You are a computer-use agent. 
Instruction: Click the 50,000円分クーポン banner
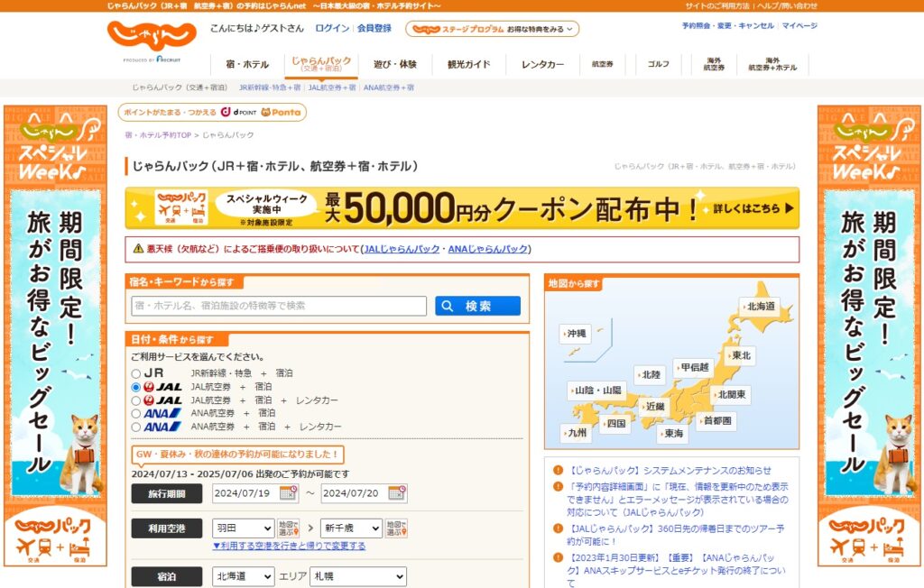(462, 208)
